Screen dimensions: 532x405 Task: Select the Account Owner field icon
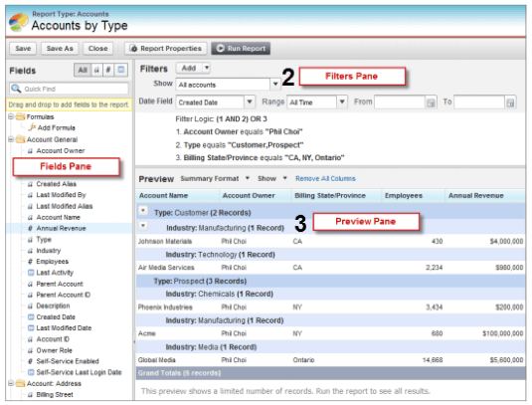tap(30, 151)
